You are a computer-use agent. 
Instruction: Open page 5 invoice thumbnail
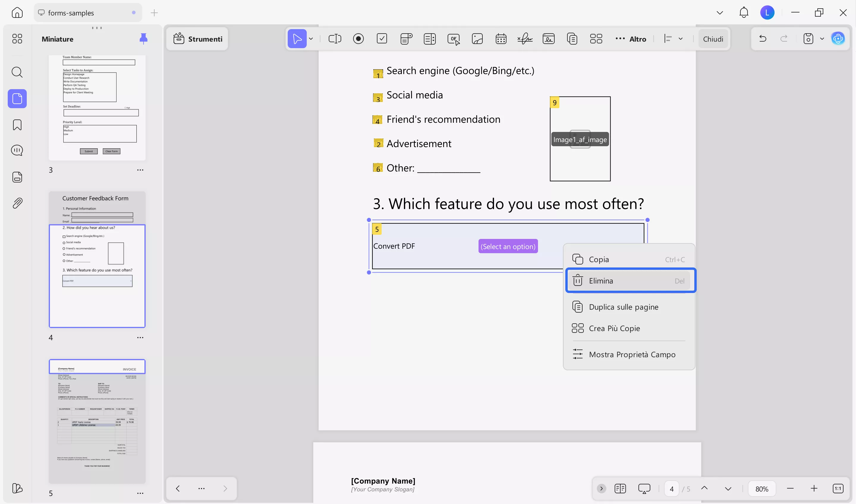coord(97,421)
